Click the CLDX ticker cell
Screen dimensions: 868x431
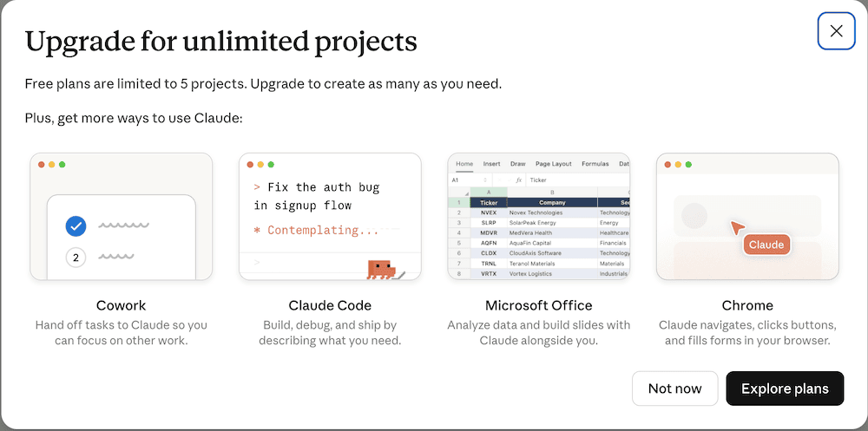[x=489, y=253]
